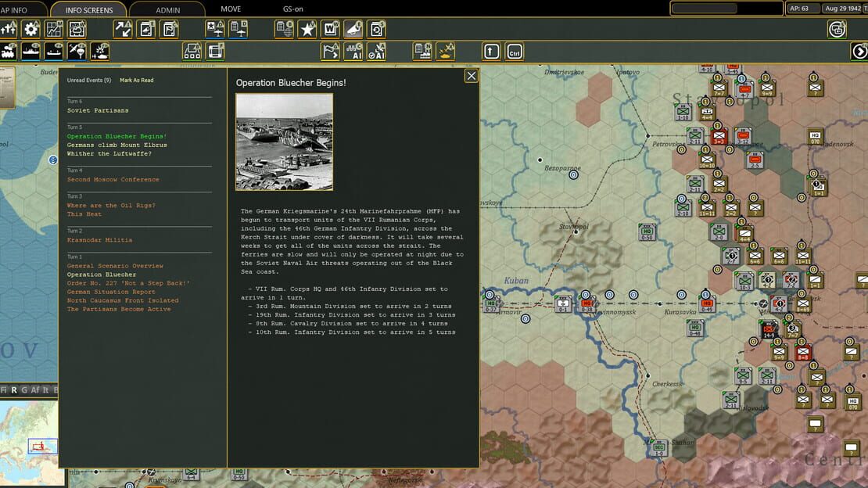Open Second Moscow Conference event
868x488 pixels.
113,179
